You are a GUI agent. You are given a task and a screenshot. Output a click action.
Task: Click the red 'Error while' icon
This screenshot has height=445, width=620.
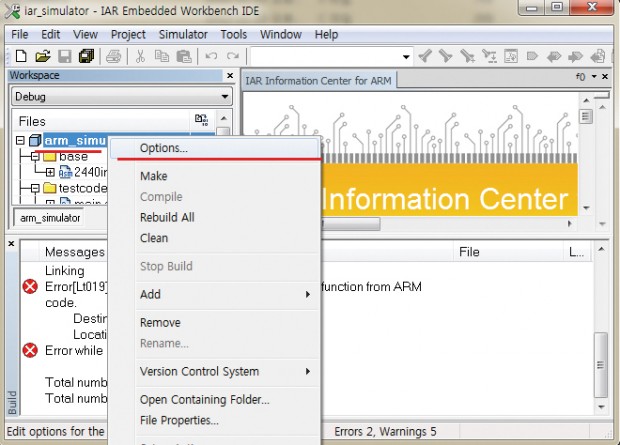pyautogui.click(x=30, y=350)
